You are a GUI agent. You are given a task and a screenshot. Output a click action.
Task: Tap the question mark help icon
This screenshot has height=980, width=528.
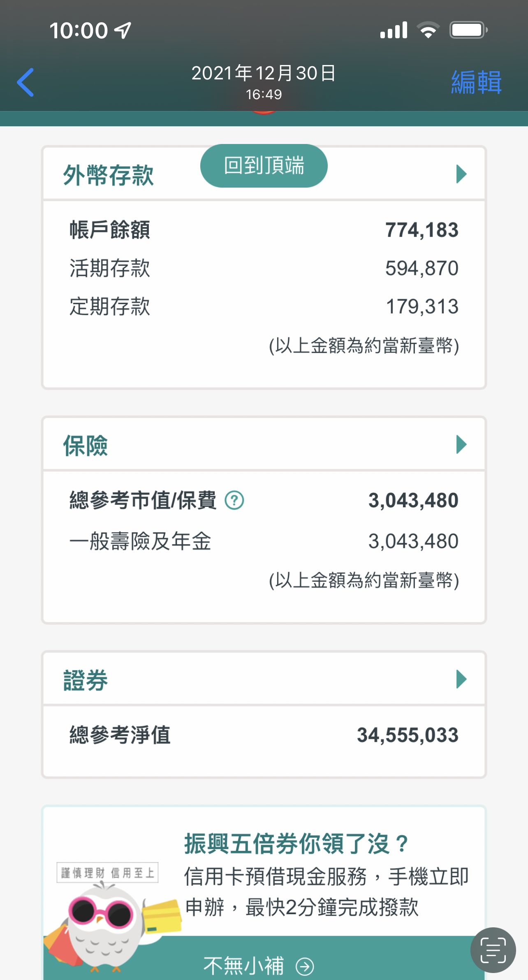[x=234, y=500]
